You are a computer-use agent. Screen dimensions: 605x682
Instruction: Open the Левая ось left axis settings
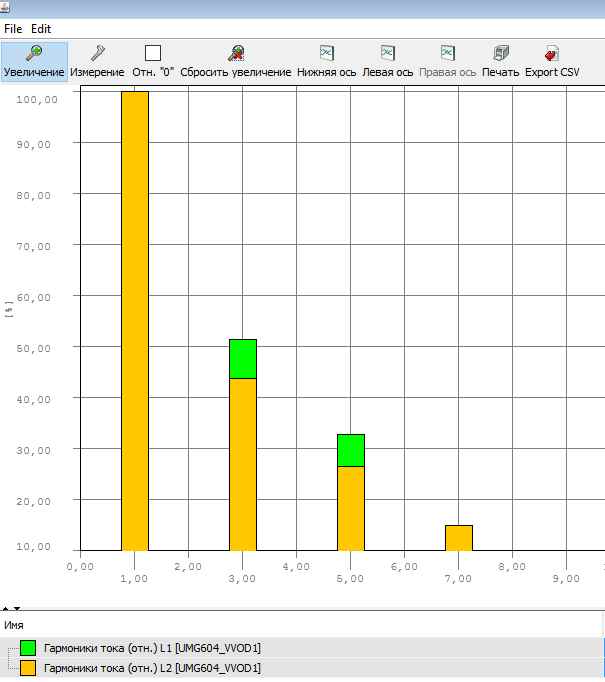(x=387, y=61)
